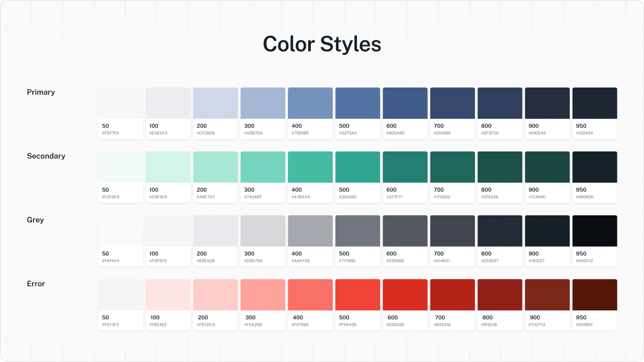Click the Error 500 color swatch
The image size is (644, 362).
pyautogui.click(x=357, y=295)
